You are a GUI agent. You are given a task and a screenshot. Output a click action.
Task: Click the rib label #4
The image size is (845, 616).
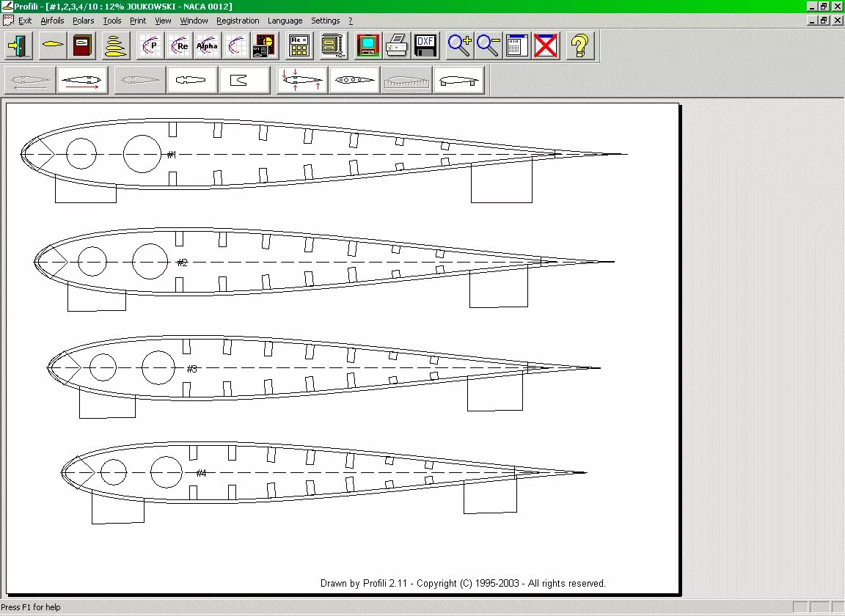[201, 473]
